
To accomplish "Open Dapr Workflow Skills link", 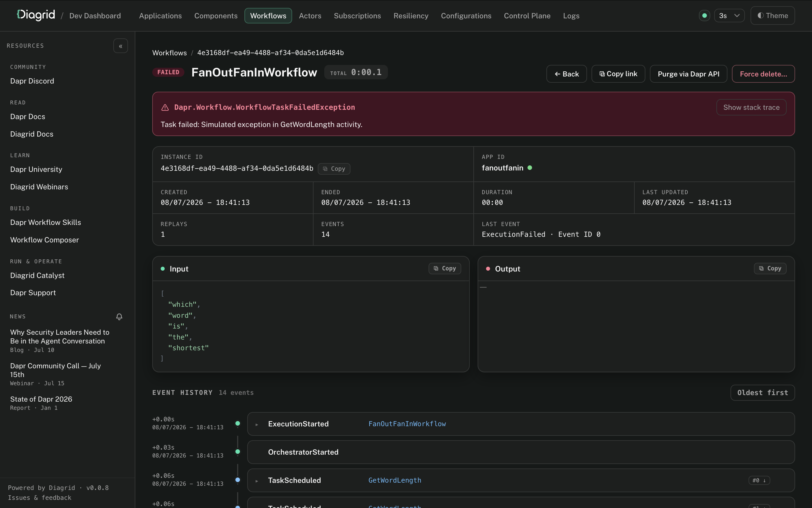I will 46,222.
